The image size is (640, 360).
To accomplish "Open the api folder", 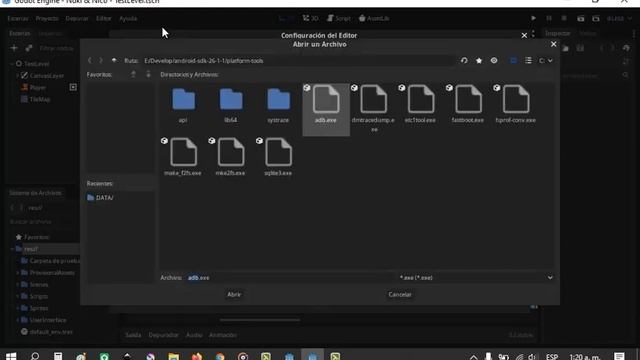I will click(183, 104).
